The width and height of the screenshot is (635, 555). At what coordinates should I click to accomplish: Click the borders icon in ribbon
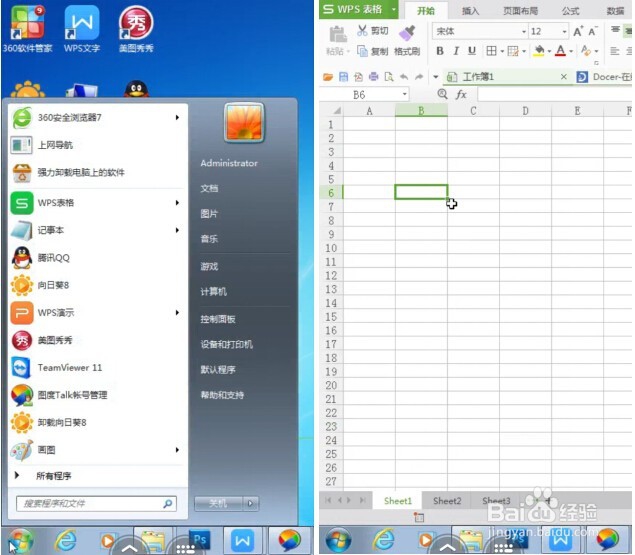491,51
